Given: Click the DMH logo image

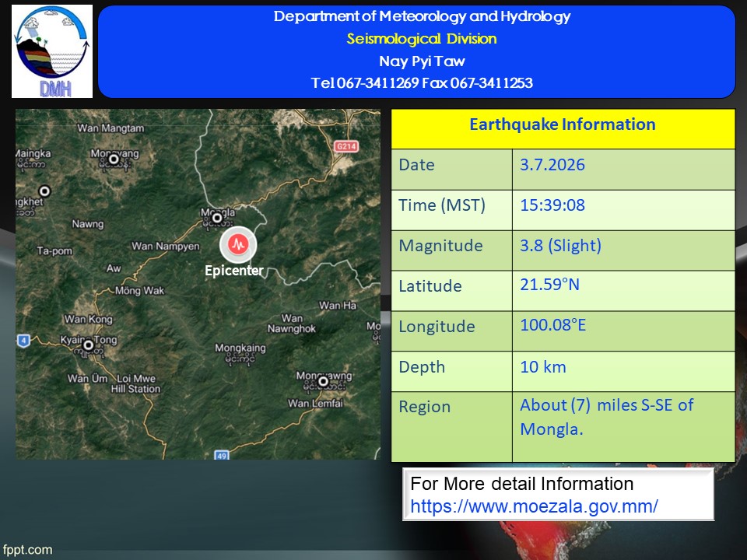Looking at the screenshot, I should click(52, 51).
